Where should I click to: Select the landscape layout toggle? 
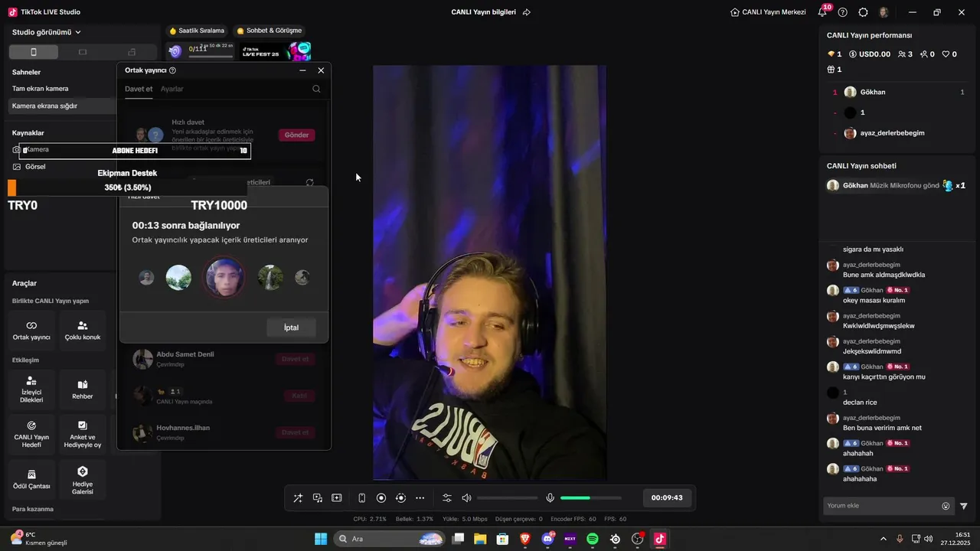[x=83, y=52]
